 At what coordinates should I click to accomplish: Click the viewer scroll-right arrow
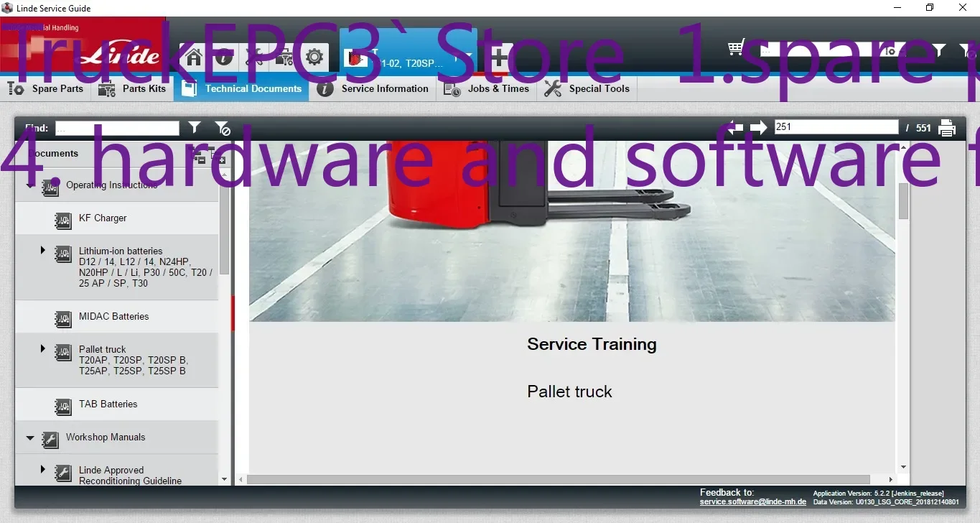tap(890, 479)
